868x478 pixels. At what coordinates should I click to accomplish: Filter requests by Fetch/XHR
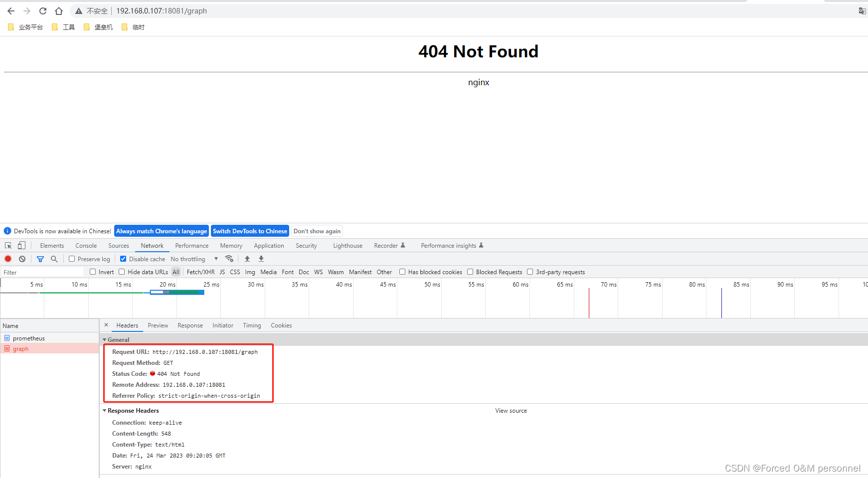(x=201, y=272)
